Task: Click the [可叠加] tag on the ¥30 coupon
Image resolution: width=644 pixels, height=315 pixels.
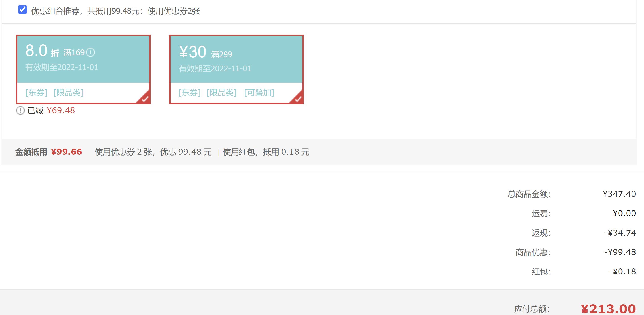Action: 259,93
